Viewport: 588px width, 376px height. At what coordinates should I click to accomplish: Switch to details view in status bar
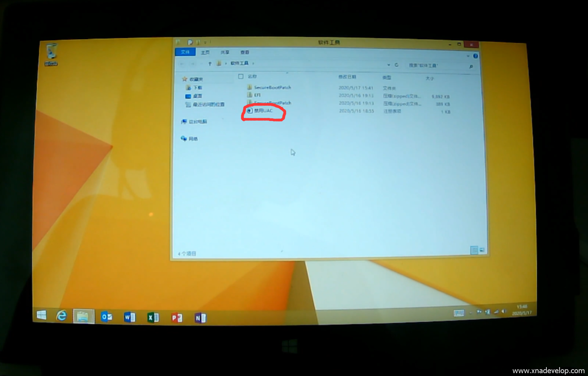(x=474, y=250)
